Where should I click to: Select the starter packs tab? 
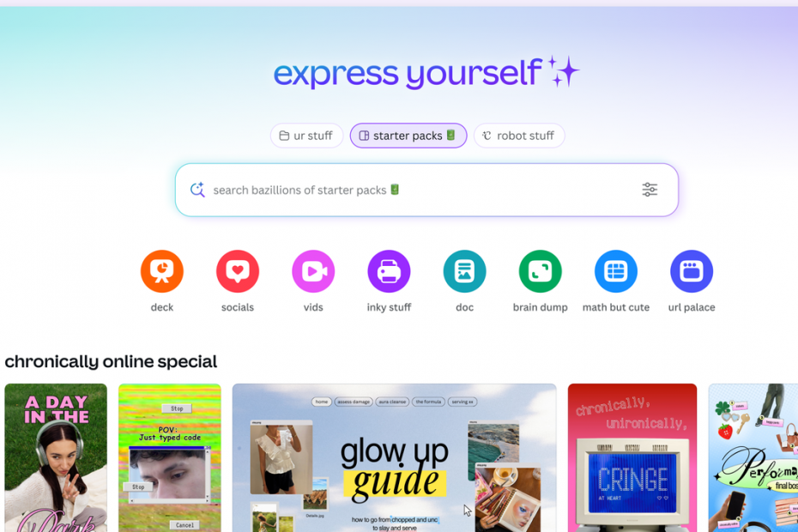408,136
